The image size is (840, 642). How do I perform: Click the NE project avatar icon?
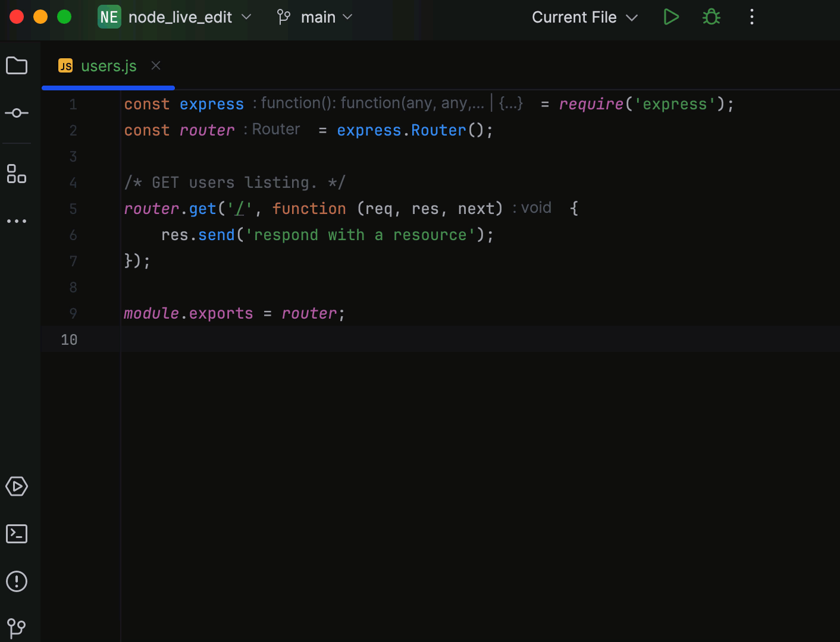pyautogui.click(x=108, y=17)
